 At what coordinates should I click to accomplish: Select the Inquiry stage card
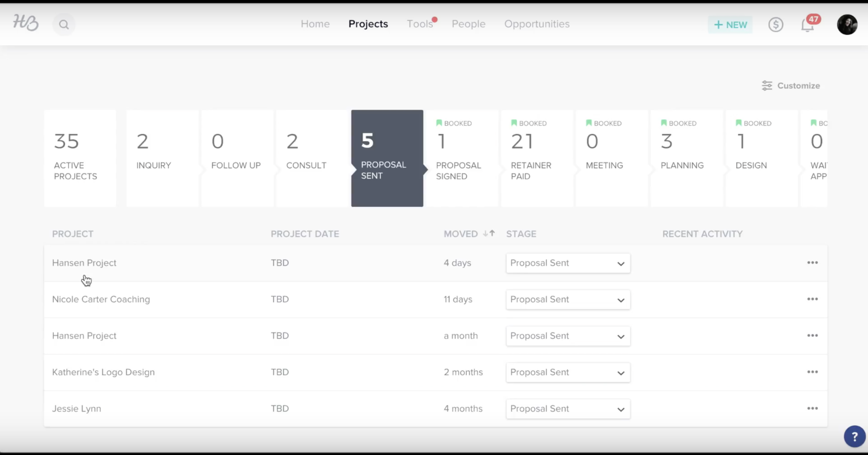pyautogui.click(x=162, y=158)
